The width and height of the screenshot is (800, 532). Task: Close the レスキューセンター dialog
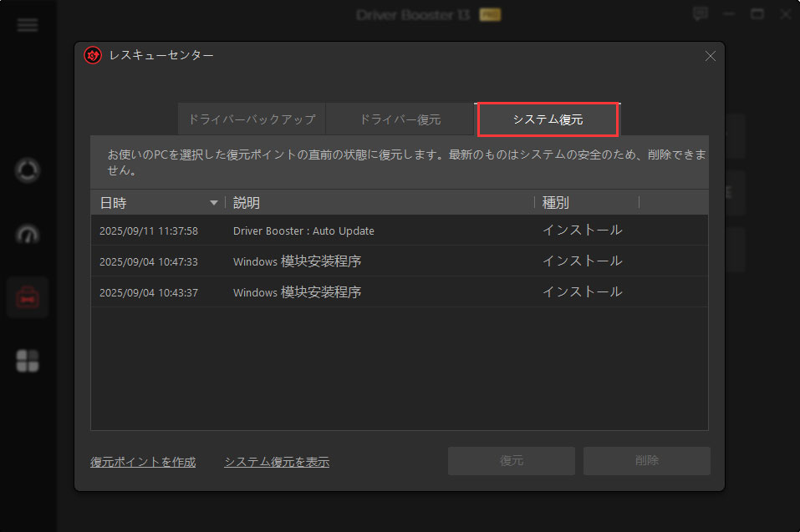pyautogui.click(x=711, y=56)
